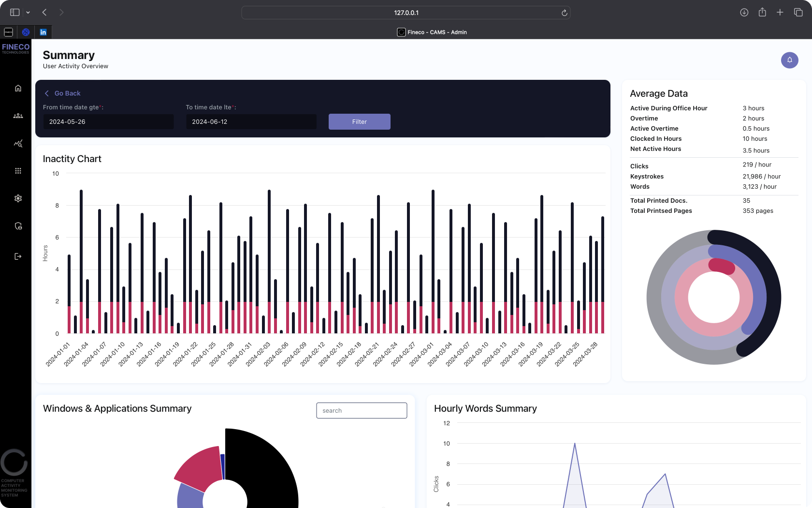Open the To time date picker field

pyautogui.click(x=250, y=121)
